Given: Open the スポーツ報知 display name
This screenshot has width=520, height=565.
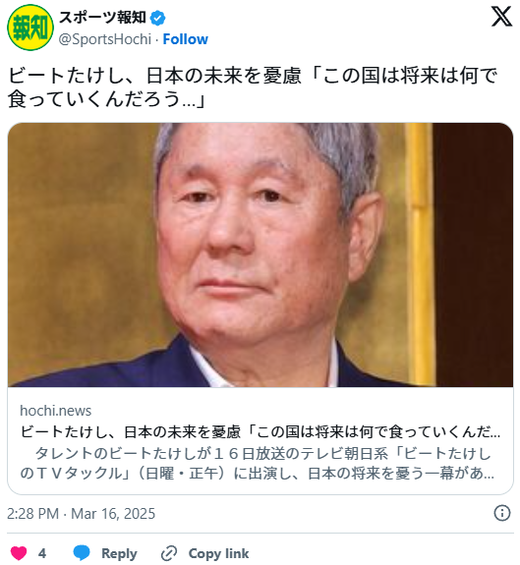Looking at the screenshot, I should click(103, 17).
